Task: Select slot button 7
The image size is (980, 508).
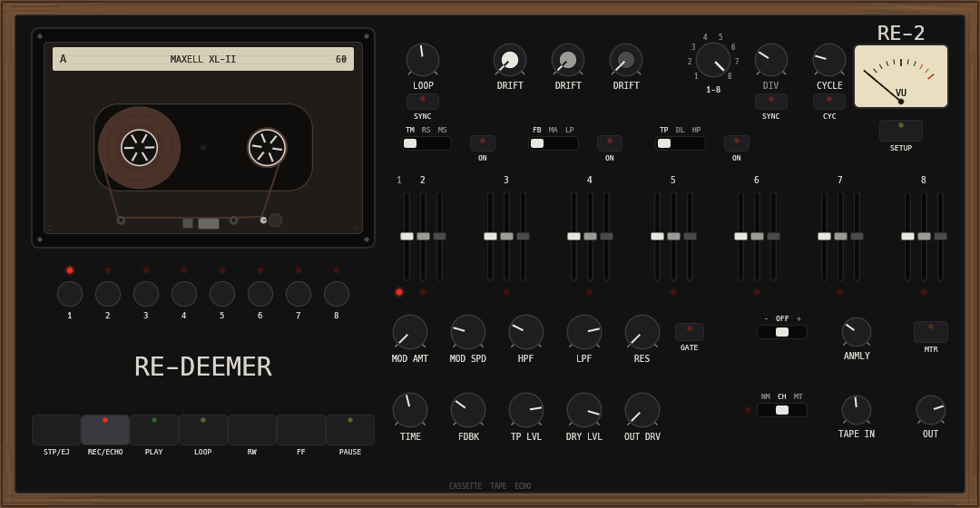Action: [x=299, y=294]
